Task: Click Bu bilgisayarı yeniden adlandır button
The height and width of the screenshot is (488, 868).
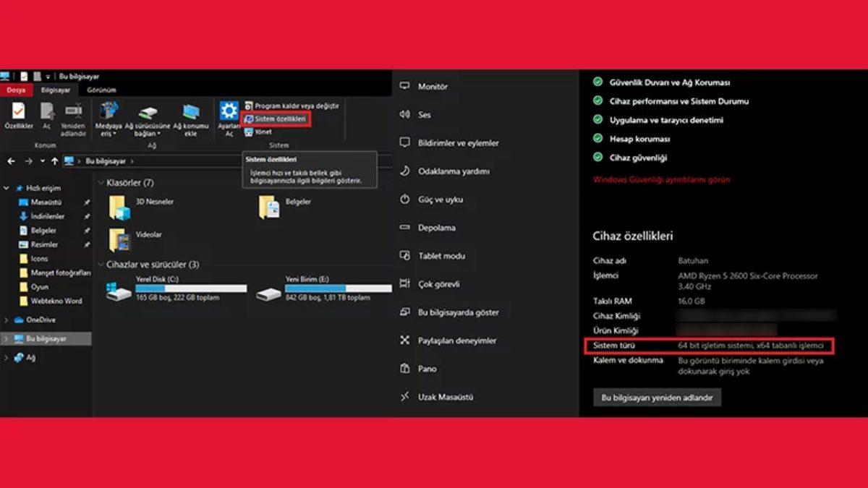Action: [656, 397]
